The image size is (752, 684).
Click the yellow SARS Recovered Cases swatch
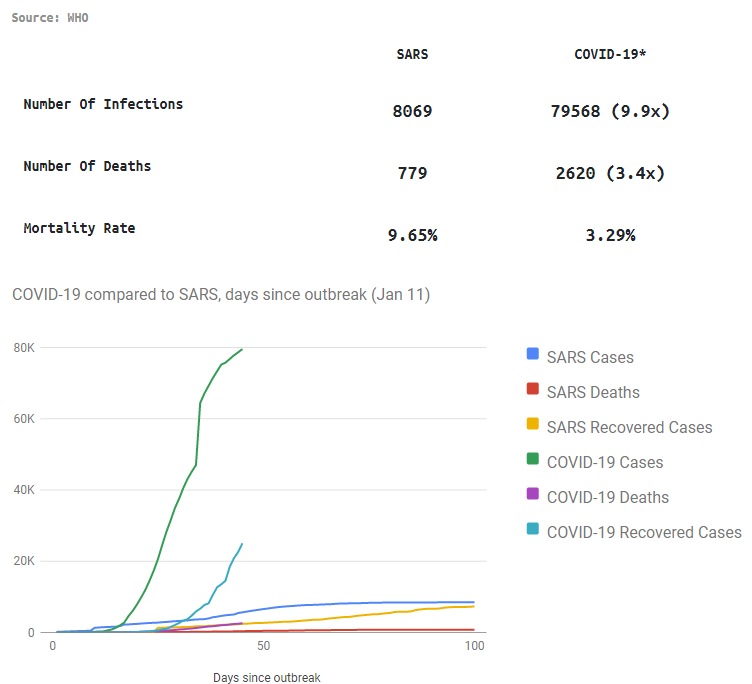(533, 425)
